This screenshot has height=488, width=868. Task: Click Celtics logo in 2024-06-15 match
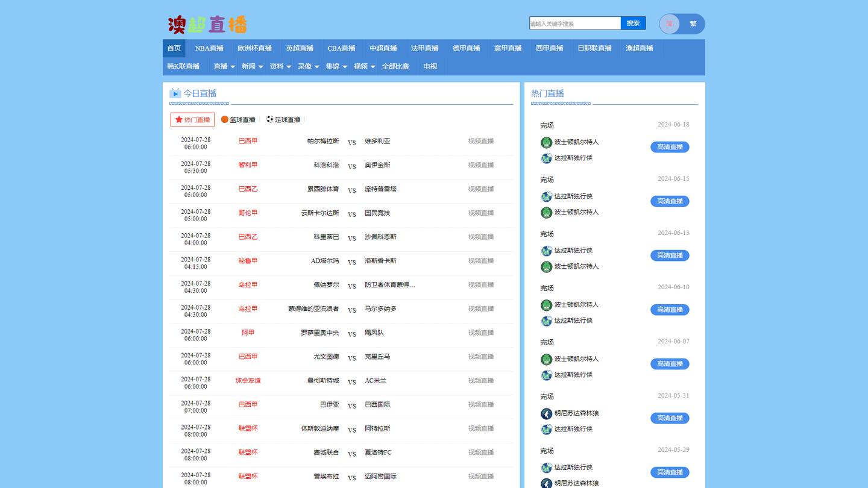click(546, 213)
